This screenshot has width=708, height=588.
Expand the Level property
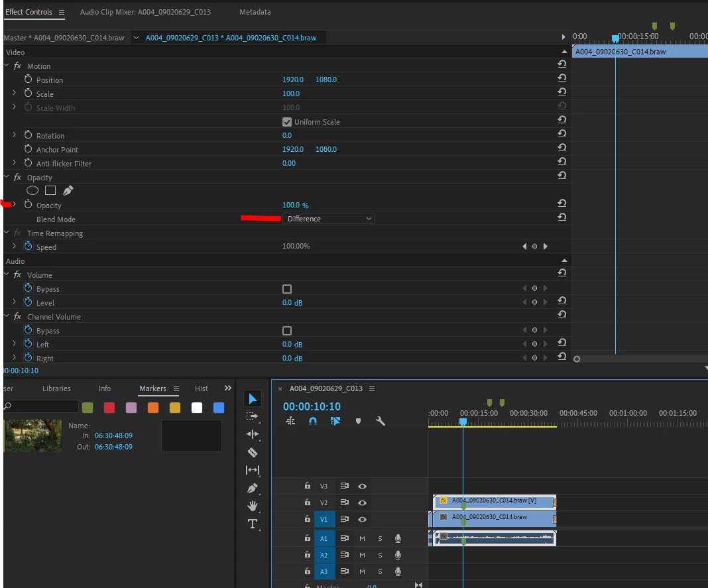14,302
